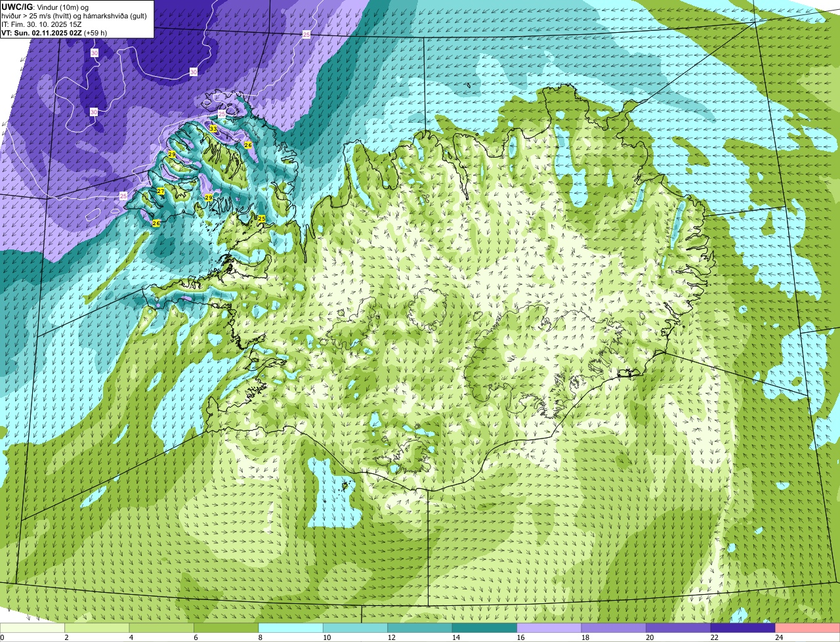Click the legend scale value 24

779,637
